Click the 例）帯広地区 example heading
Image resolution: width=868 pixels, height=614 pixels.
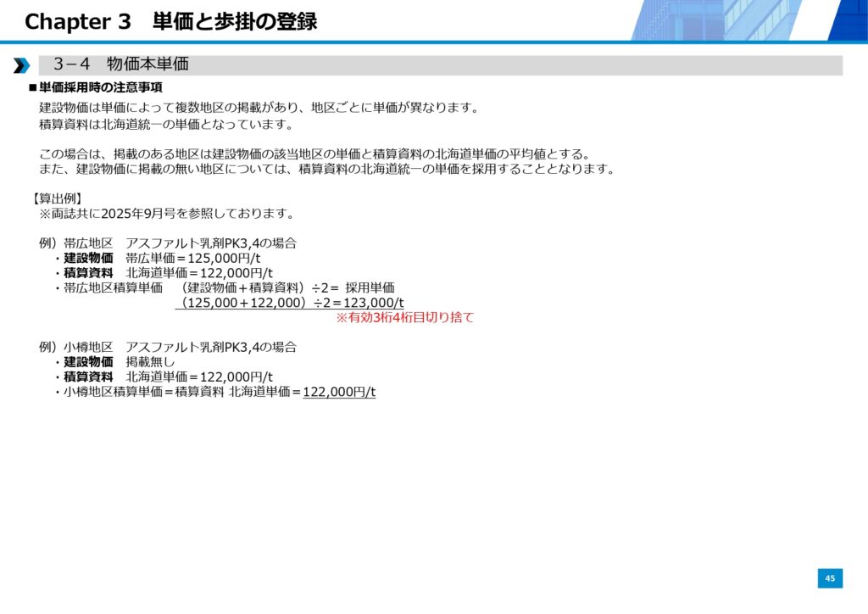pos(76,243)
